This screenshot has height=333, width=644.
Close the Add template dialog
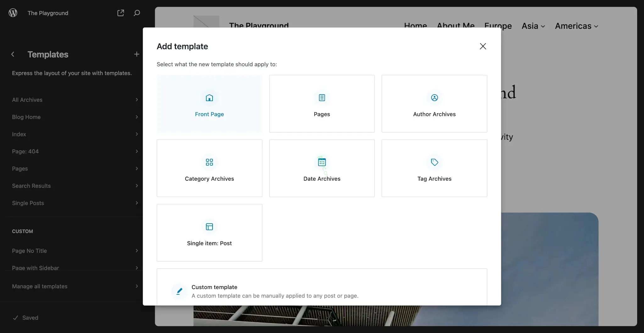tap(483, 46)
